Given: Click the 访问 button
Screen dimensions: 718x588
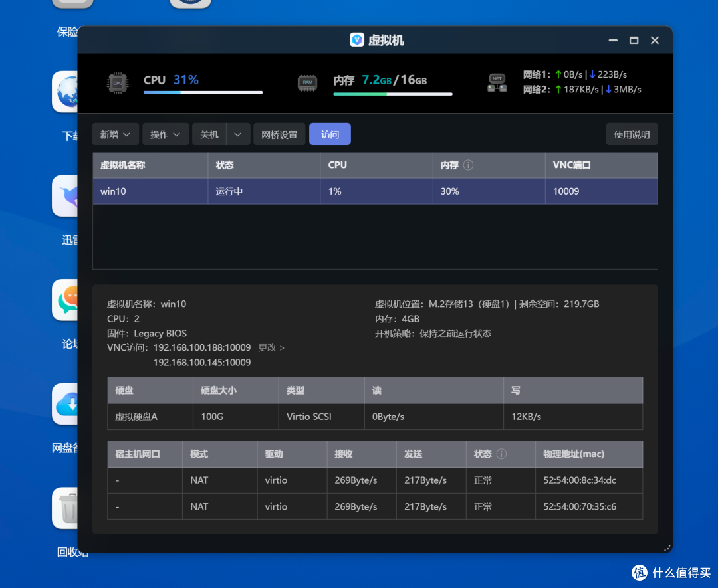Looking at the screenshot, I should pyautogui.click(x=329, y=134).
